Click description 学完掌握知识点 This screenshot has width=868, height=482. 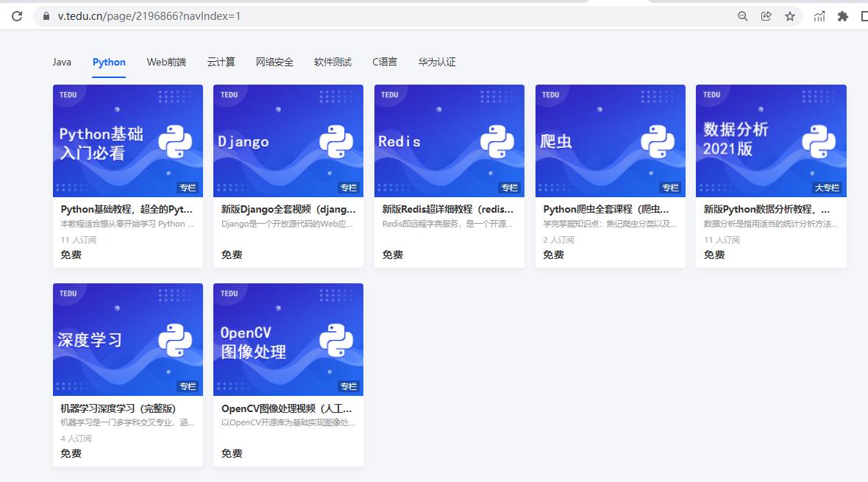[610, 224]
